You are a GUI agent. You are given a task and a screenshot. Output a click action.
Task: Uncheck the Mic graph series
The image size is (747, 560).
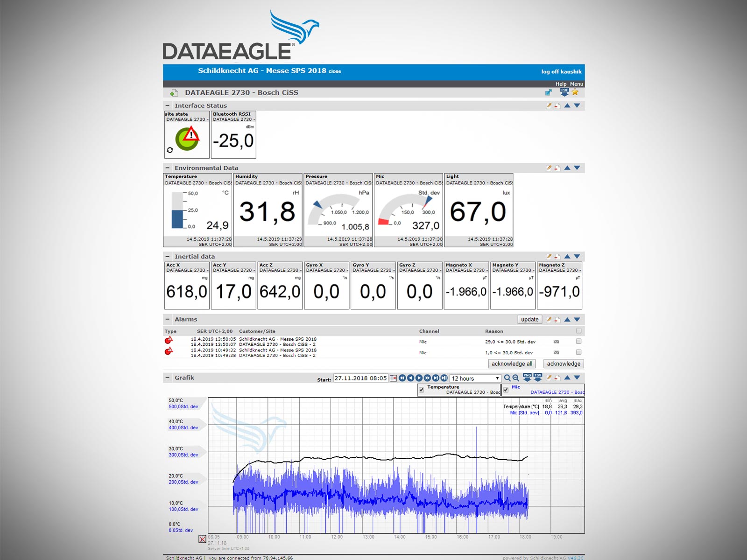click(x=506, y=390)
